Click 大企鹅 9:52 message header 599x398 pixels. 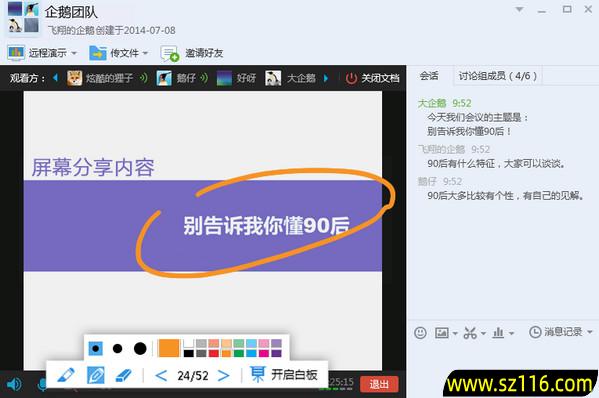tap(445, 103)
